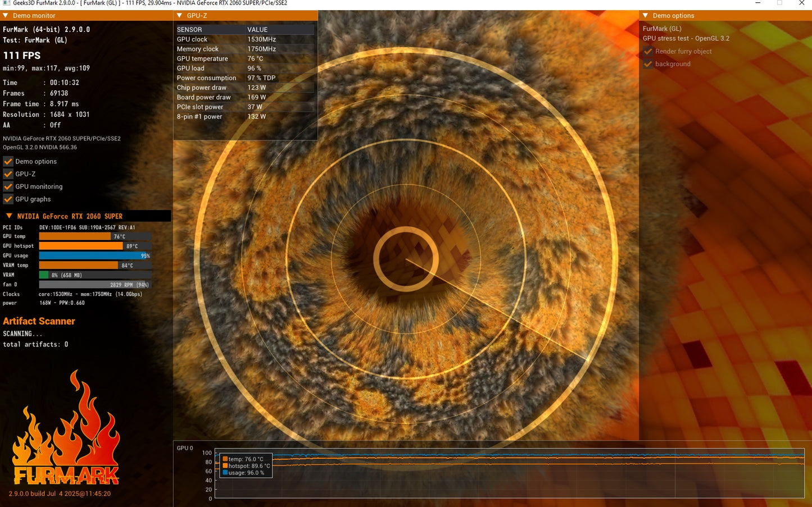Minimize the FurMark window
This screenshot has height=507, width=812.
pyautogui.click(x=758, y=3)
